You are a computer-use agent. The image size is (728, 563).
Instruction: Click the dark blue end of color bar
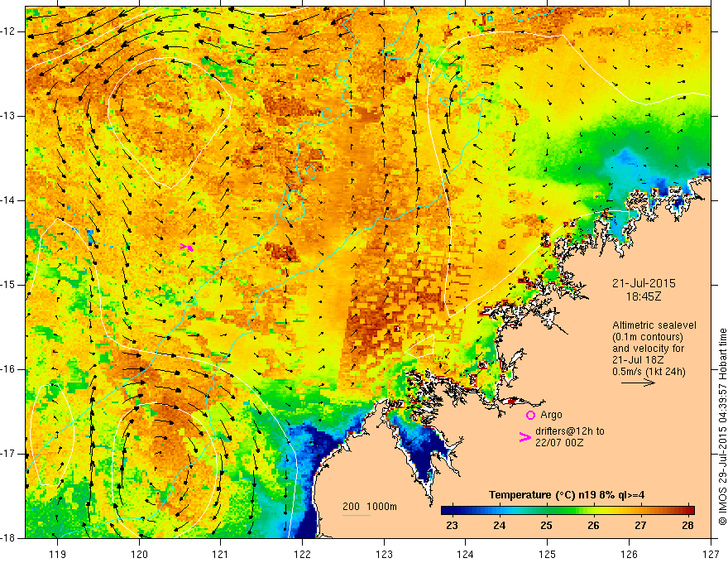click(446, 511)
